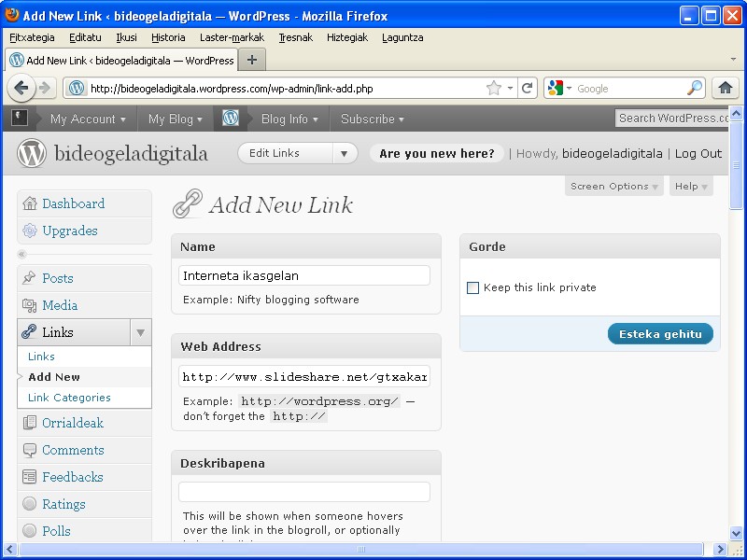The width and height of the screenshot is (747, 560).
Task: Click the vertical scrollbar thumb
Action: (736, 165)
